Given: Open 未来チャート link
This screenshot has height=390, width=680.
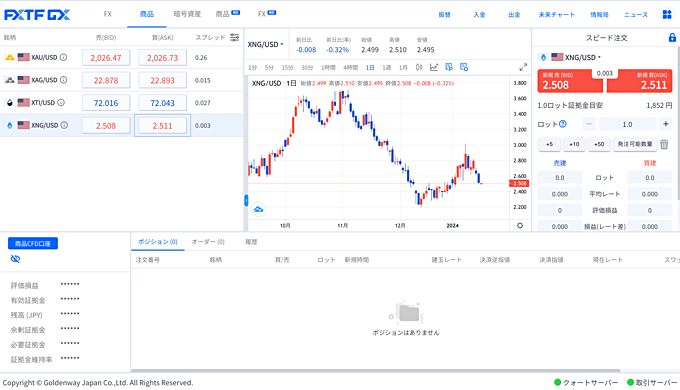Looking at the screenshot, I should click(556, 15).
